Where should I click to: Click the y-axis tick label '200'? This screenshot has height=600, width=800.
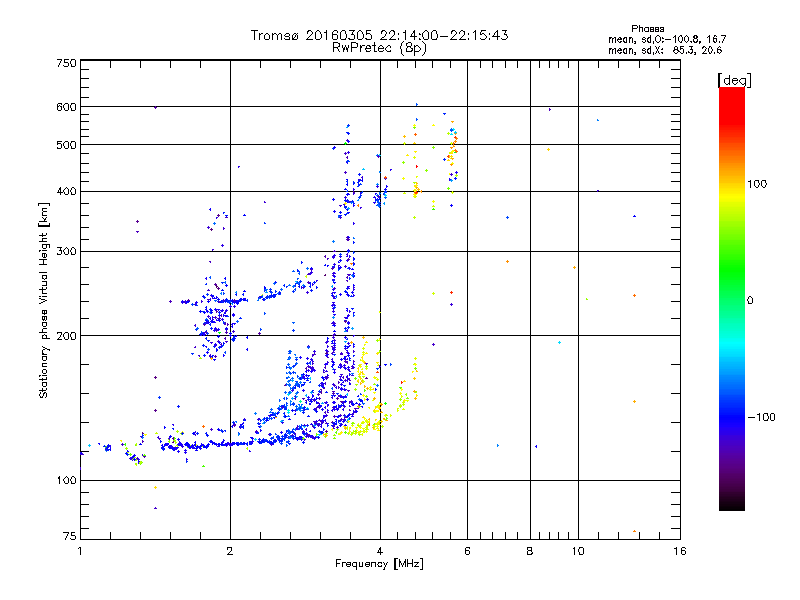(x=67, y=336)
